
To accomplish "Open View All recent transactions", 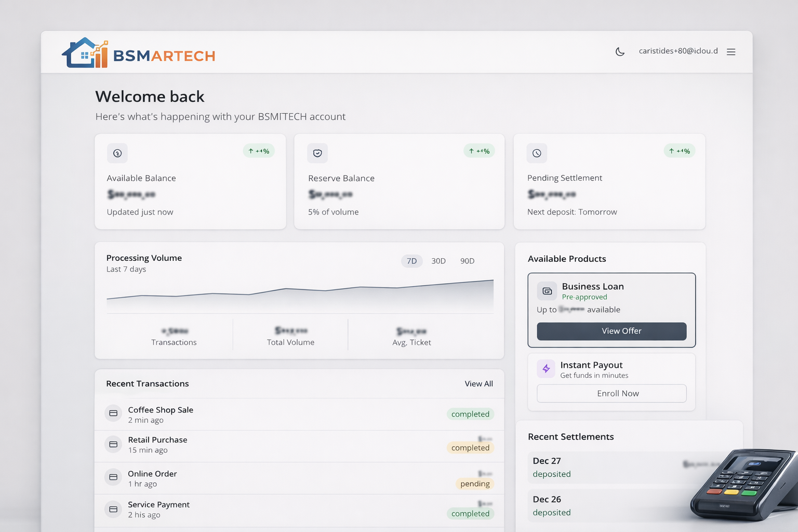I will click(478, 384).
